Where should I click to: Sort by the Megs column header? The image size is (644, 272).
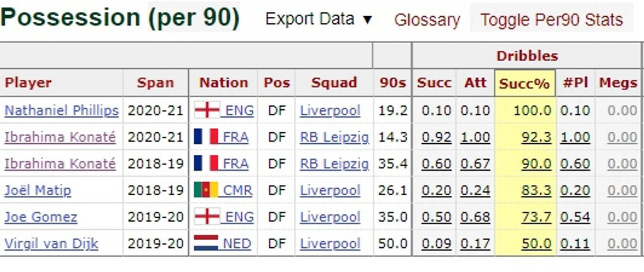click(618, 83)
